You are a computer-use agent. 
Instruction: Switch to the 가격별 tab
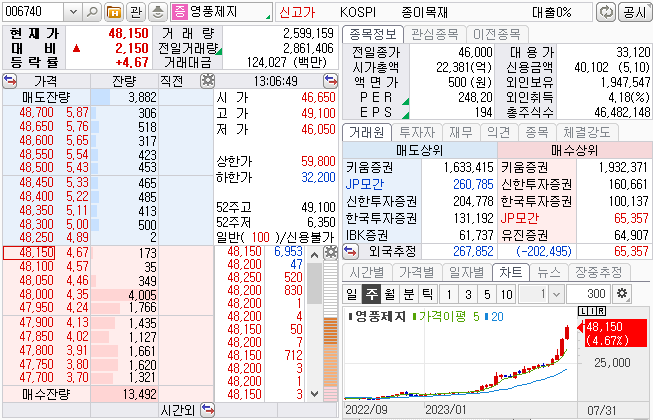tap(417, 272)
